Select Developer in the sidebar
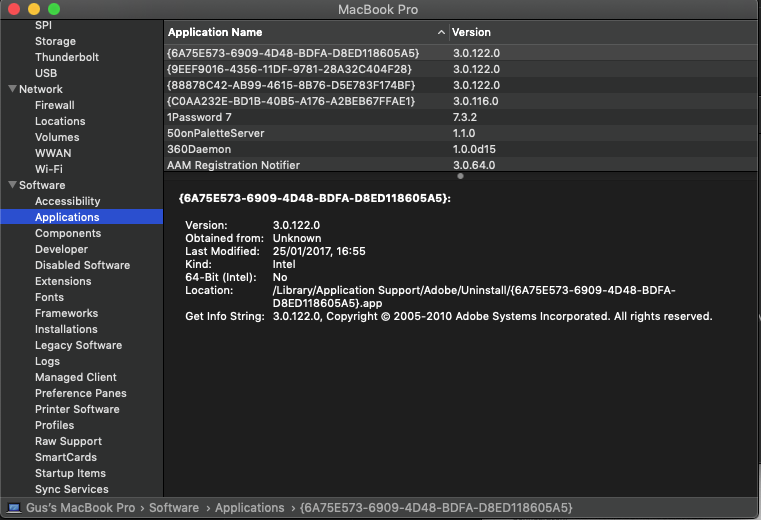The height and width of the screenshot is (520, 761). pos(62,250)
